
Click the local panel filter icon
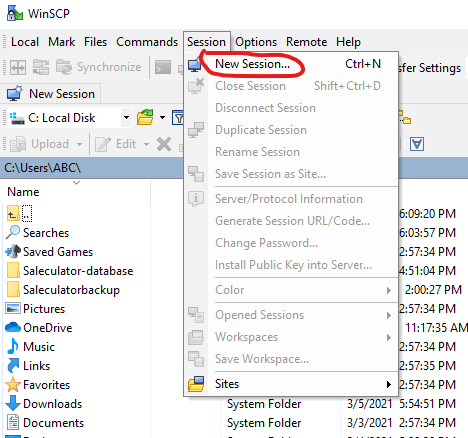click(178, 118)
